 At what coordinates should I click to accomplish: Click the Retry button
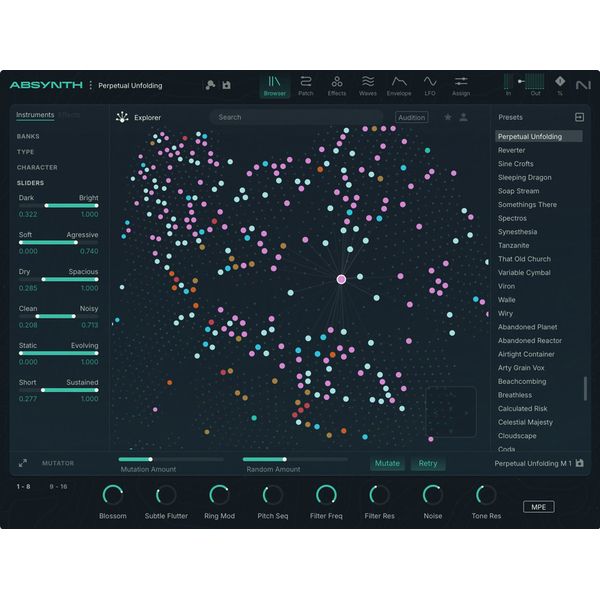tap(428, 463)
